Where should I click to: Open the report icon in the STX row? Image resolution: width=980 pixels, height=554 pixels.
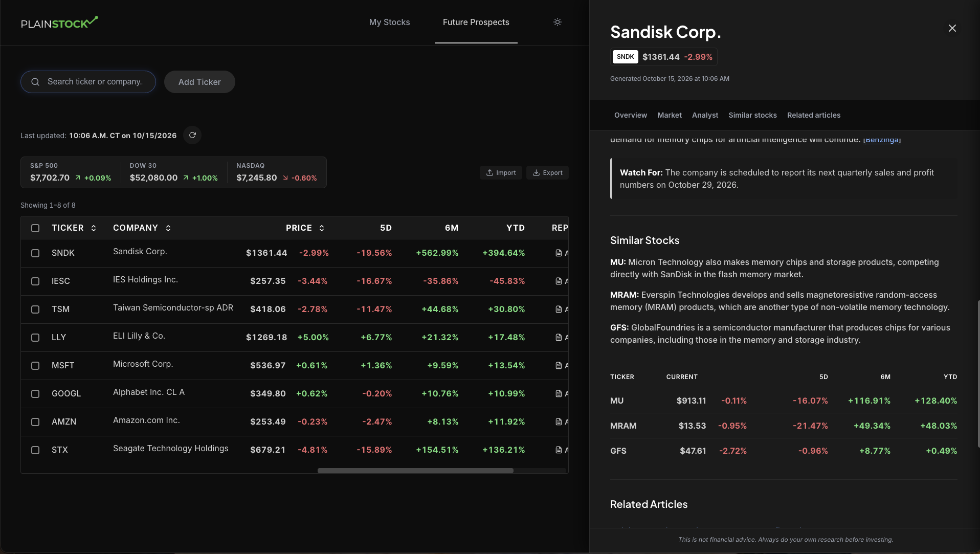pos(559,450)
